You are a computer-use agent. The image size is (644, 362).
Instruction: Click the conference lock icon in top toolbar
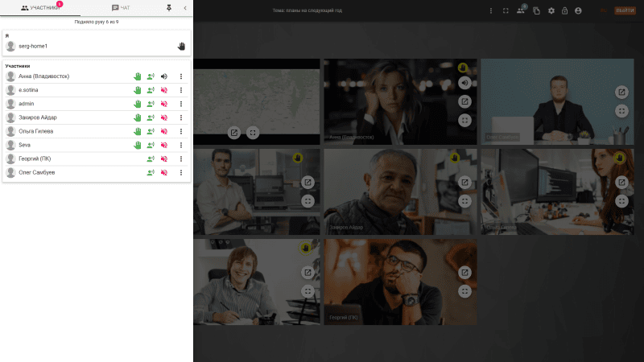(x=564, y=10)
